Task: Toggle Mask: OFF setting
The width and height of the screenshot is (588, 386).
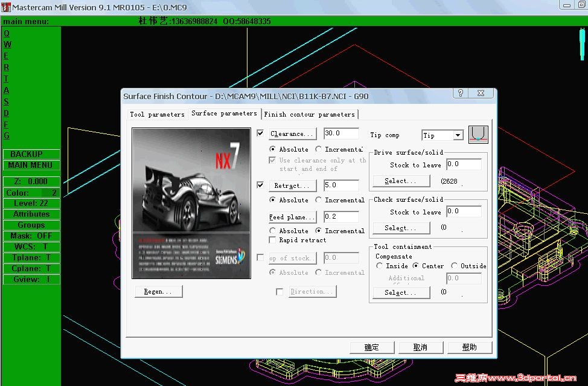Action: coord(31,236)
